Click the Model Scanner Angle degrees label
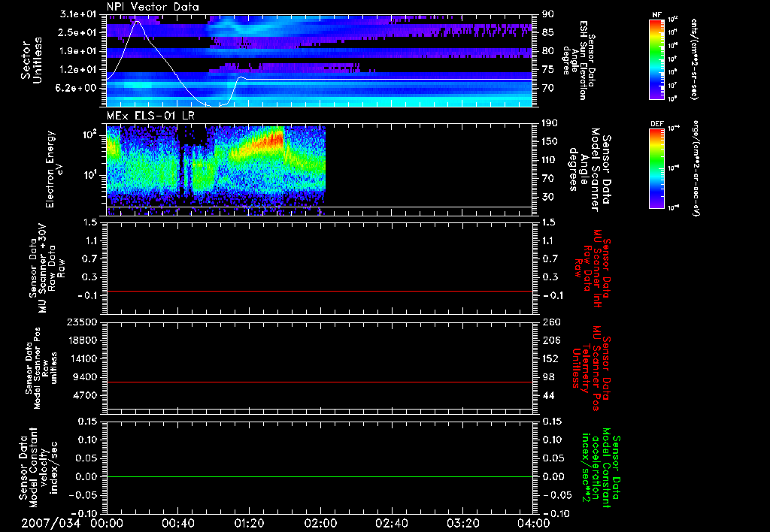Screen dimensions: 770x532 [590, 170]
